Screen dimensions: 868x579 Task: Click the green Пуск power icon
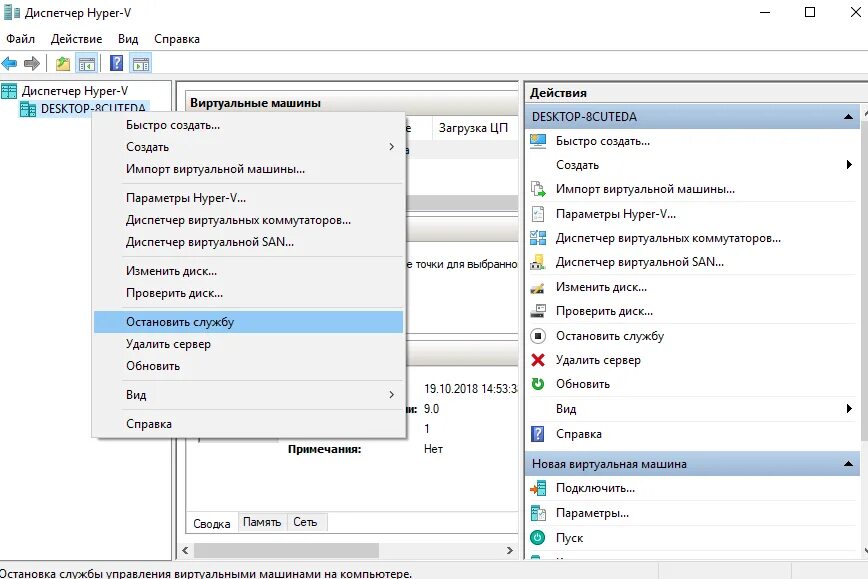(538, 537)
